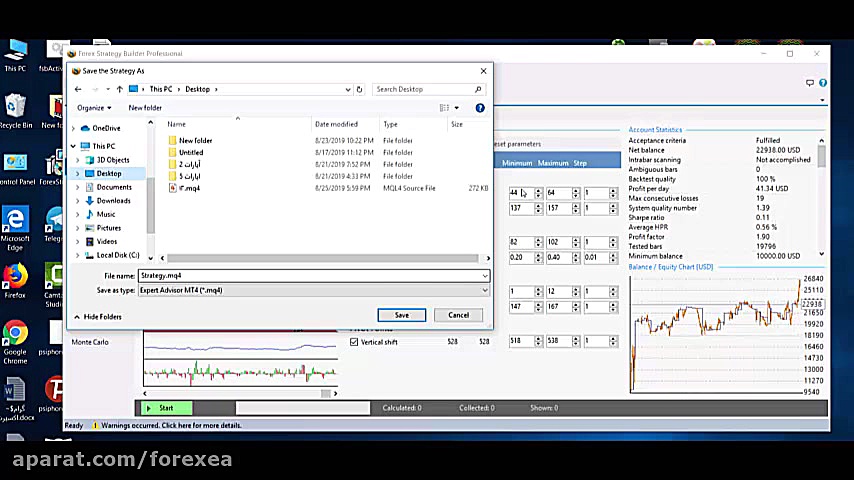Click the Start button in the generator

167,408
